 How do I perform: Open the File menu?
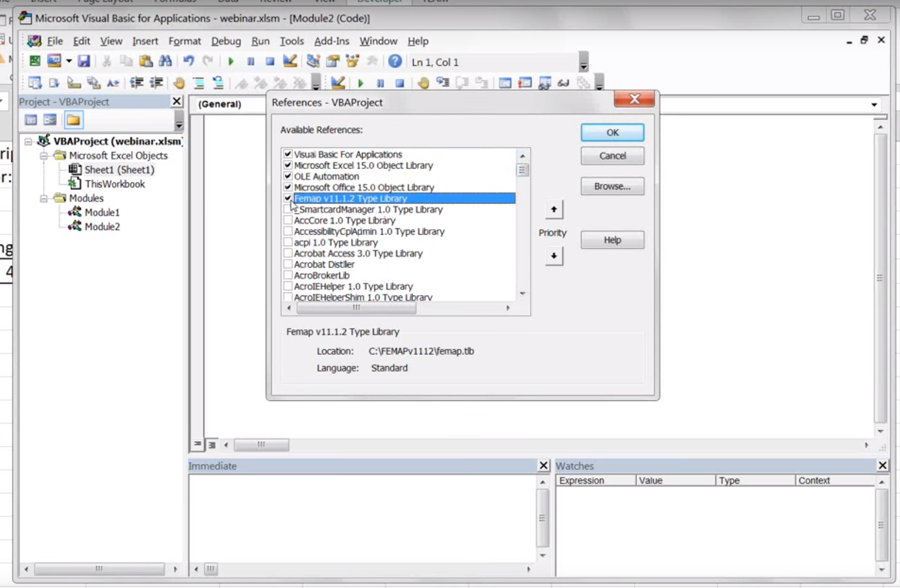tap(55, 41)
